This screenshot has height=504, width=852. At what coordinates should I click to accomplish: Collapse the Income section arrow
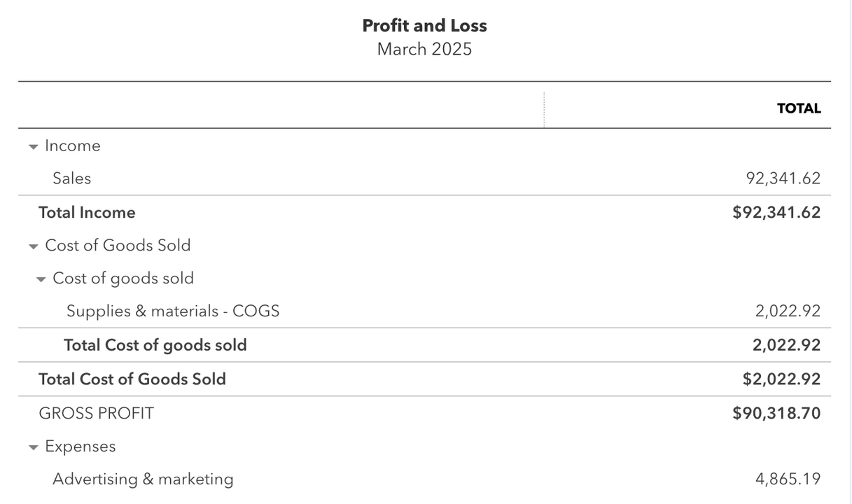pyautogui.click(x=33, y=147)
